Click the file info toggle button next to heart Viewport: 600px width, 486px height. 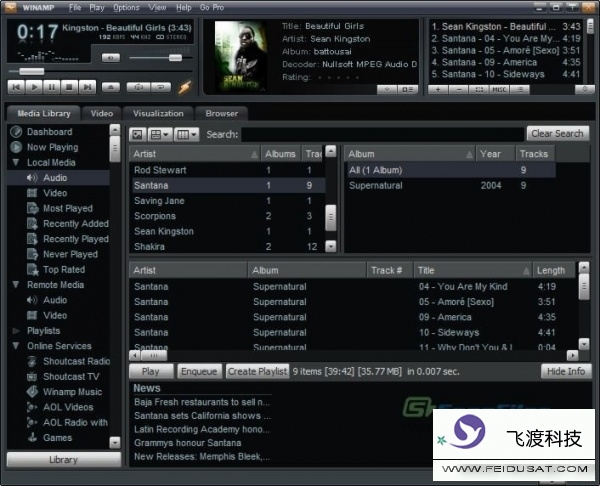tap(408, 90)
